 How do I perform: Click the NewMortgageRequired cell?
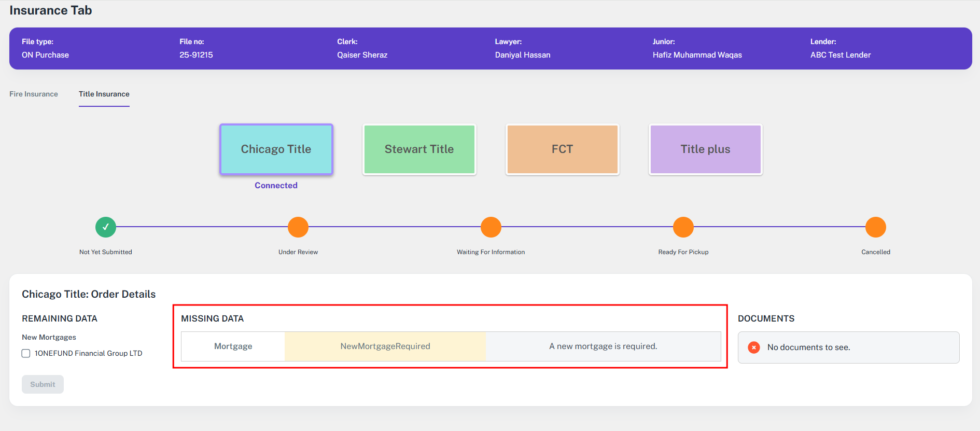pyautogui.click(x=385, y=346)
